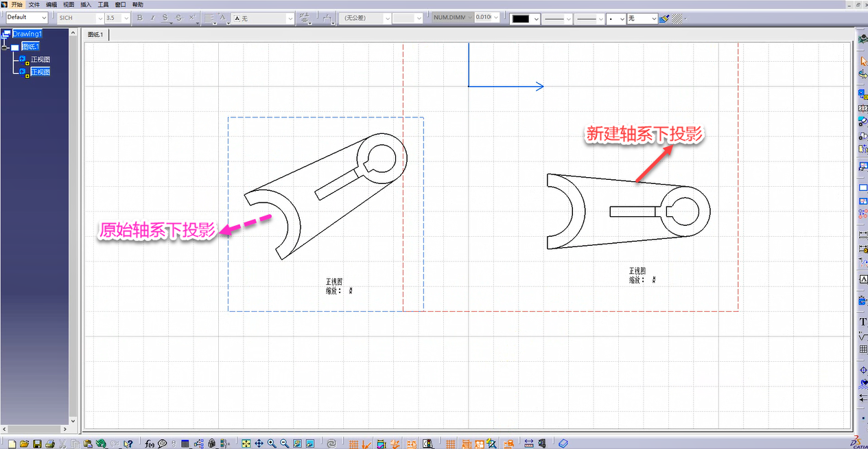The image size is (868, 449).
Task: Open the Formula f(x) tool
Action: point(150,444)
